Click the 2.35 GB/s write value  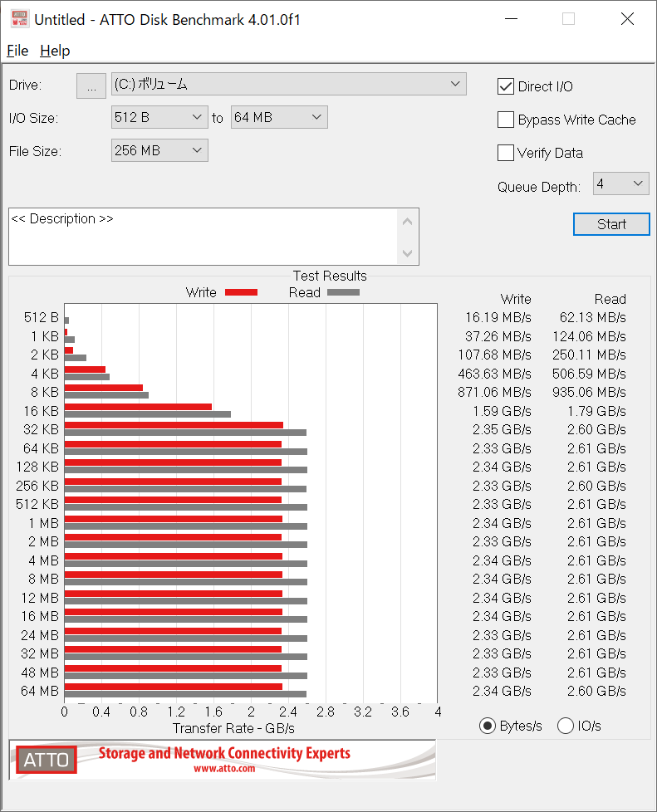[502, 430]
